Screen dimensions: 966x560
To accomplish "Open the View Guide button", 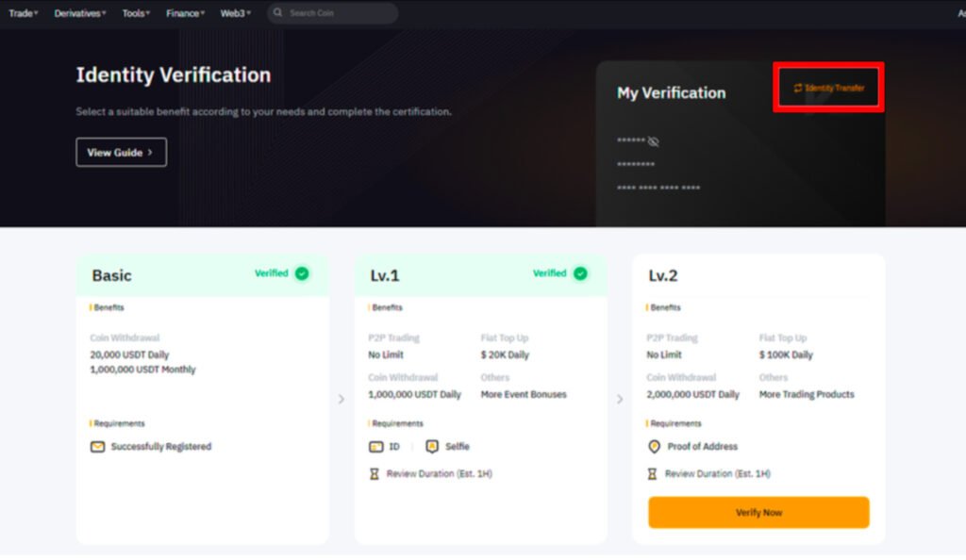I will pyautogui.click(x=122, y=152).
